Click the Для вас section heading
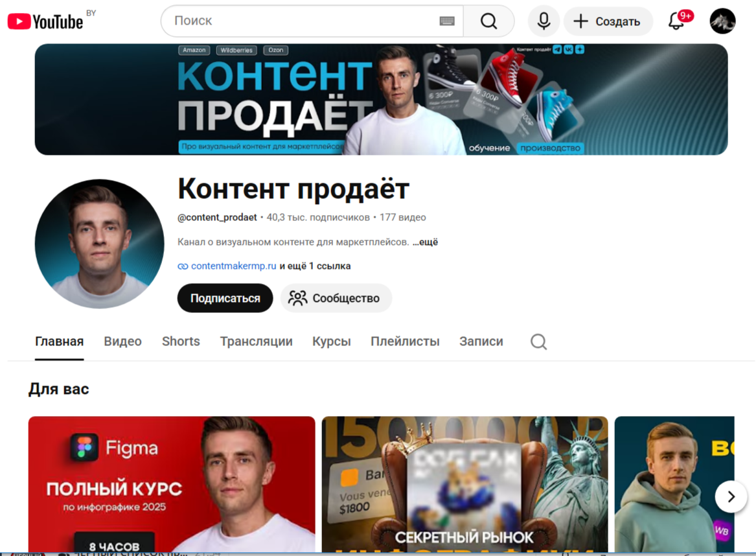Image resolution: width=756 pixels, height=556 pixels. (x=59, y=389)
